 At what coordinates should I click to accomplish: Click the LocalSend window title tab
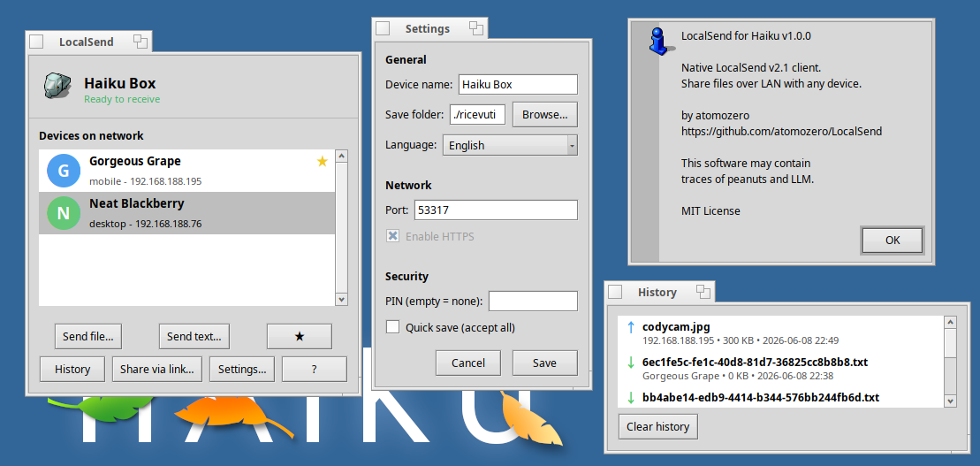[87, 42]
